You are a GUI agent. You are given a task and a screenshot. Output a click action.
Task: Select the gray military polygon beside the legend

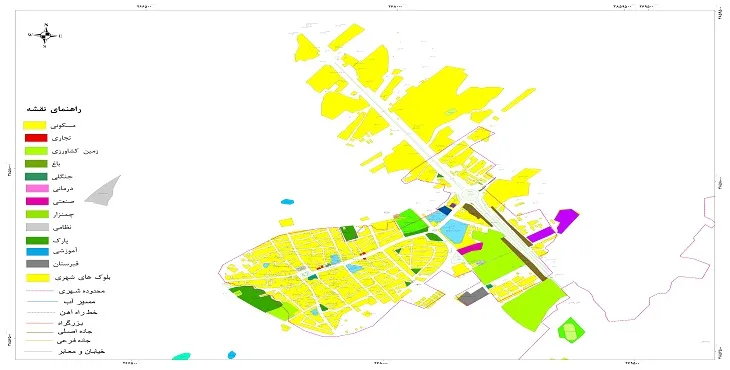click(x=104, y=192)
